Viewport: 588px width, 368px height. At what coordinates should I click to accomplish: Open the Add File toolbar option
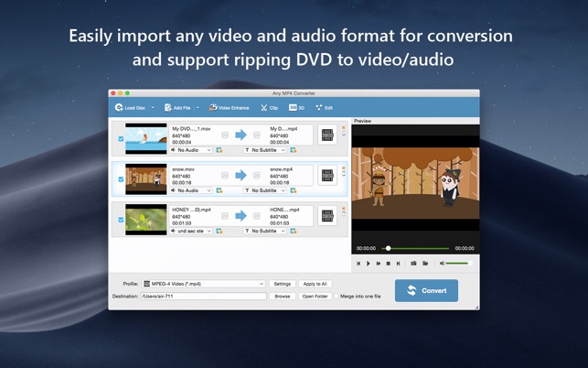pyautogui.click(x=177, y=108)
